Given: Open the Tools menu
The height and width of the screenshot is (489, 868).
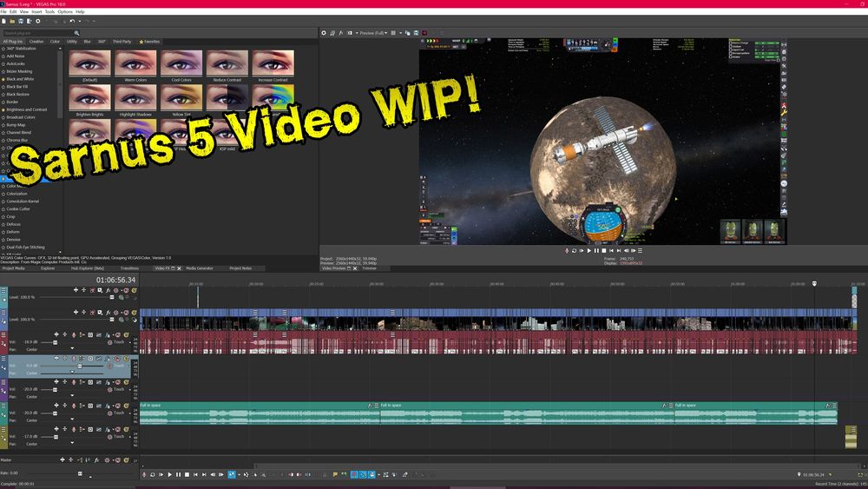Looking at the screenshot, I should 49,11.
